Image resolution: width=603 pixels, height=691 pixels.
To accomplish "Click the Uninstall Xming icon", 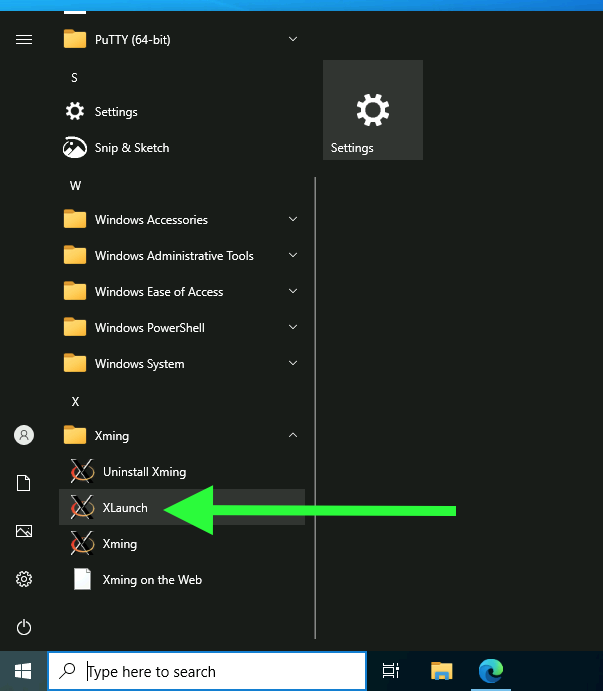I will point(82,472).
